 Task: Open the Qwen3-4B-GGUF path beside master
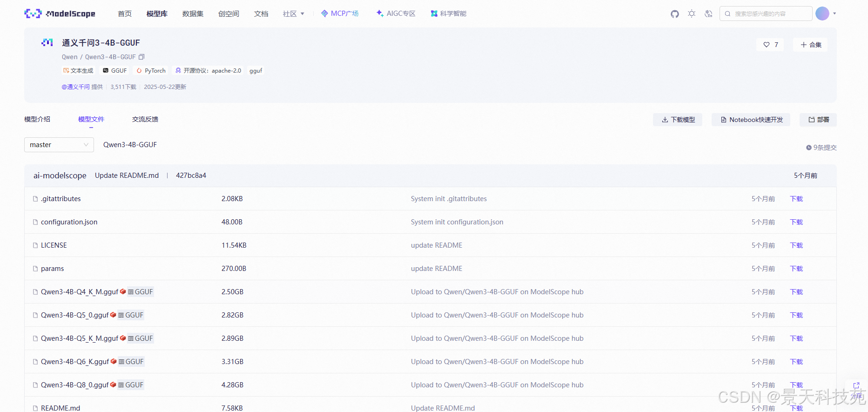tap(130, 145)
